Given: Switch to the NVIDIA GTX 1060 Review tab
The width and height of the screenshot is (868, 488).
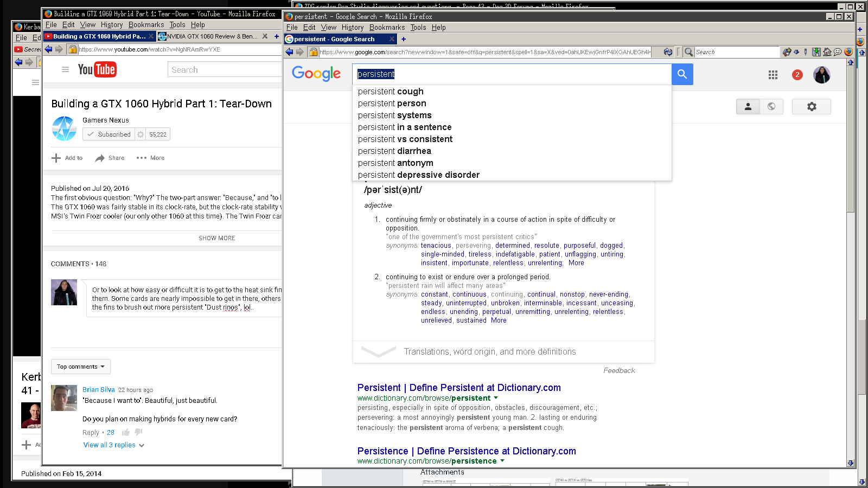Looking at the screenshot, I should click(213, 36).
